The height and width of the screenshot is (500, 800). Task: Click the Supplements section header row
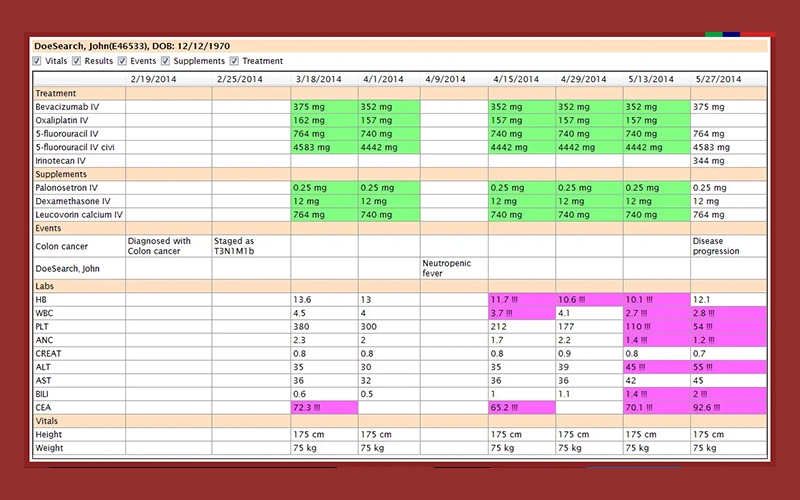pyautogui.click(x=399, y=174)
